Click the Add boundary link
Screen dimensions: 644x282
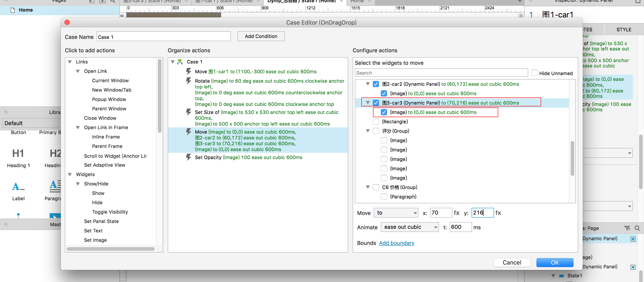396,243
